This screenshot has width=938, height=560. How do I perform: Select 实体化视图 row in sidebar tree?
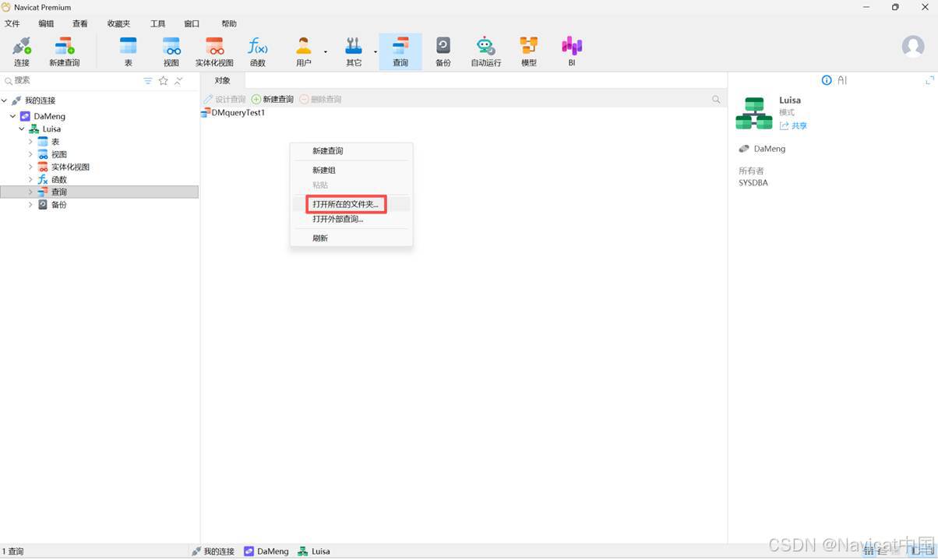click(100, 167)
